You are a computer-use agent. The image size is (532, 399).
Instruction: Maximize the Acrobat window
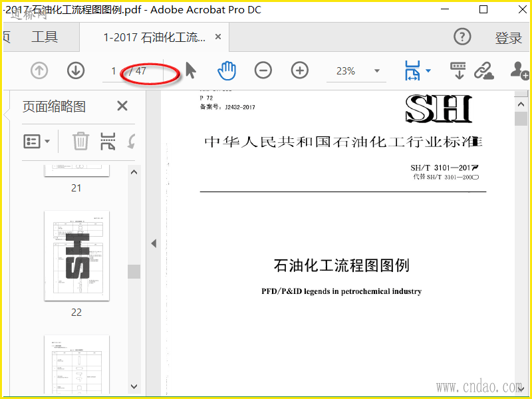pos(483,9)
